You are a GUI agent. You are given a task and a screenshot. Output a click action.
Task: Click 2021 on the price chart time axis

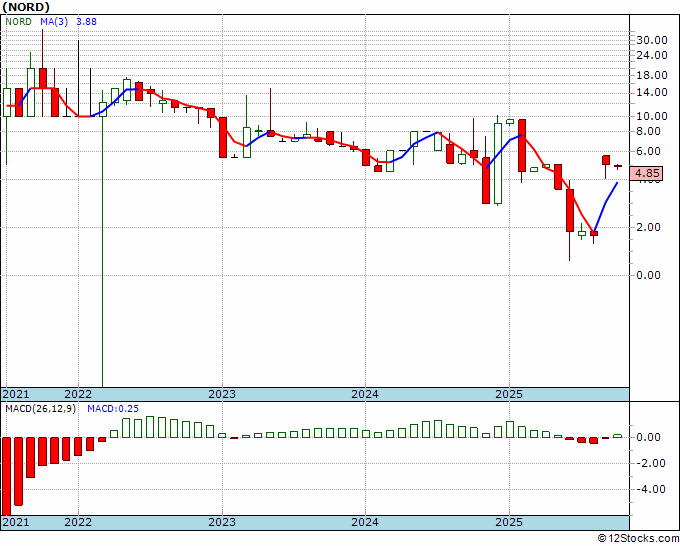tap(16, 394)
